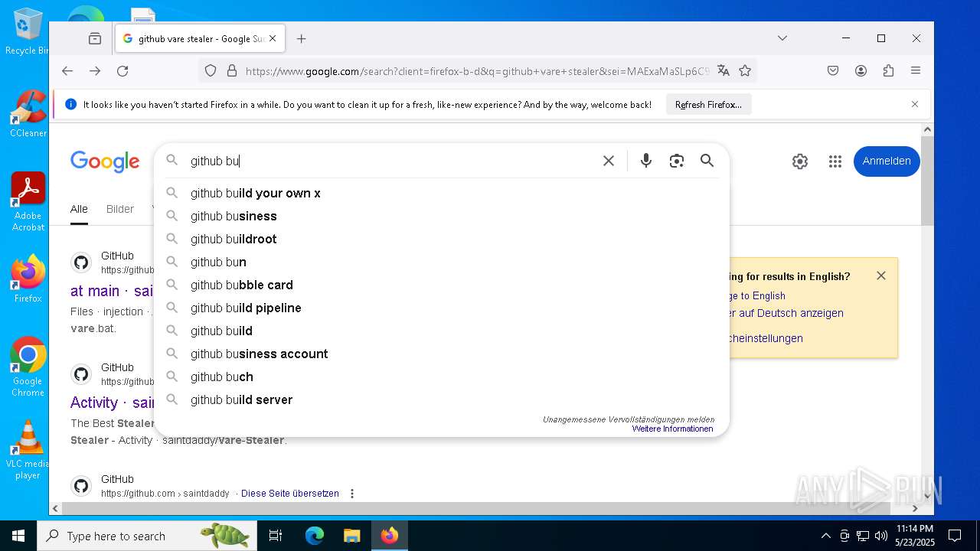Open the Extensions puzzle icon
The width and height of the screenshot is (980, 551).
pyautogui.click(x=888, y=70)
